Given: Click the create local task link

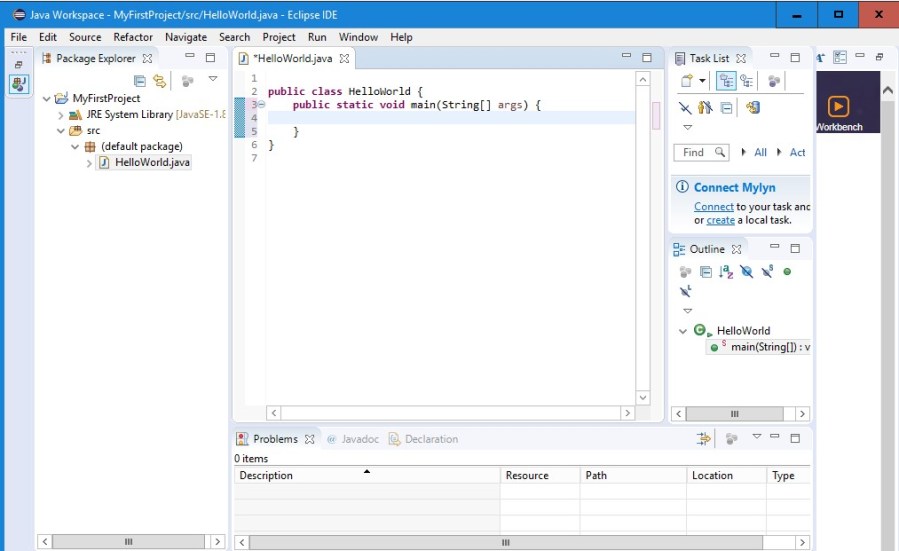Looking at the screenshot, I should tap(720, 220).
